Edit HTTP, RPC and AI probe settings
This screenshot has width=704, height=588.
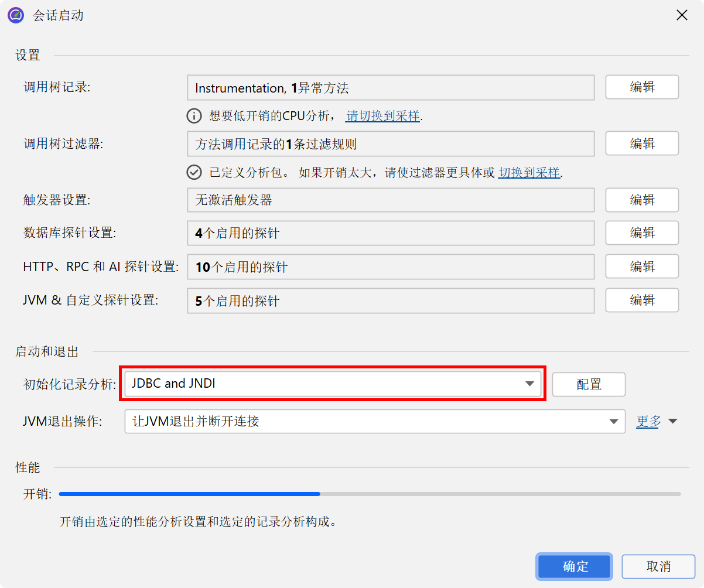(641, 266)
